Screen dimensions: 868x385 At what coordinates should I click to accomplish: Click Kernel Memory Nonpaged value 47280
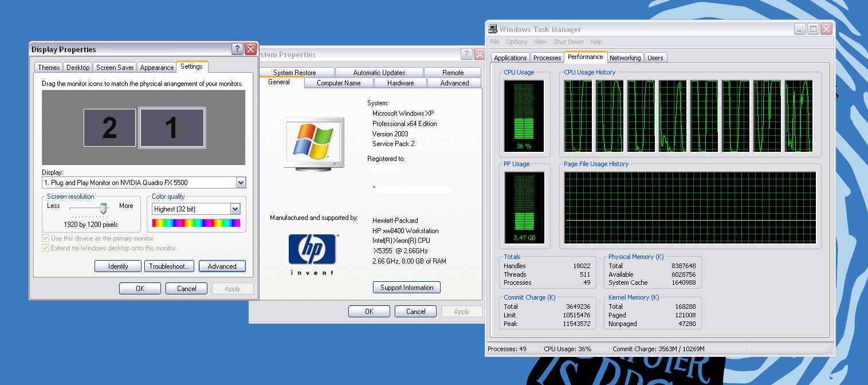tap(686, 324)
